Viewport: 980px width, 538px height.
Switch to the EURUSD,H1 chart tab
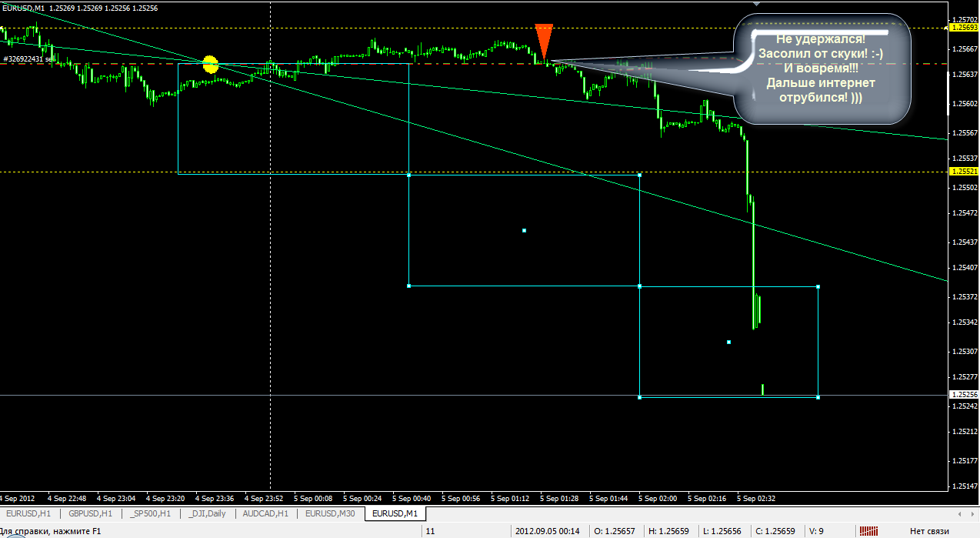[x=28, y=513]
